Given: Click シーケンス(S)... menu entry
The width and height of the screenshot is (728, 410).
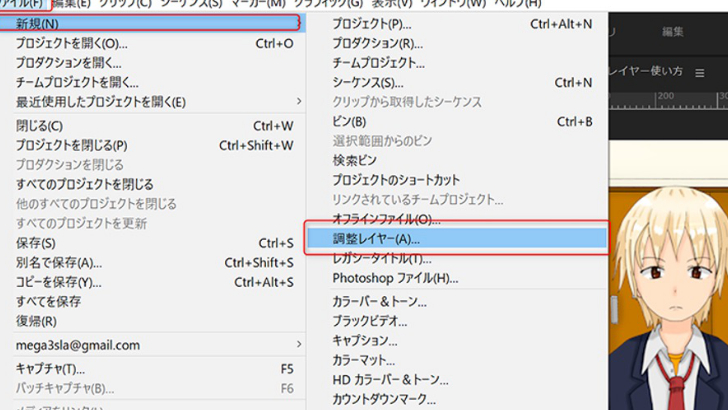Looking at the screenshot, I should [x=368, y=83].
